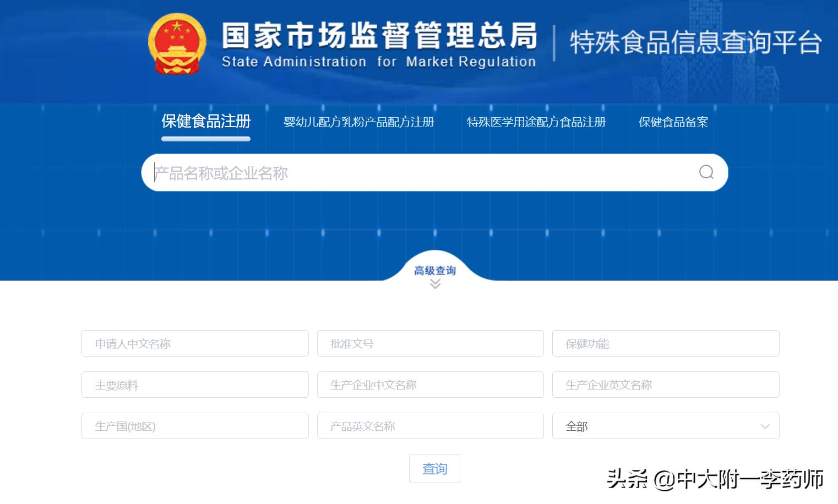
Task: Click the magnifier search icon
Action: pyautogui.click(x=706, y=173)
